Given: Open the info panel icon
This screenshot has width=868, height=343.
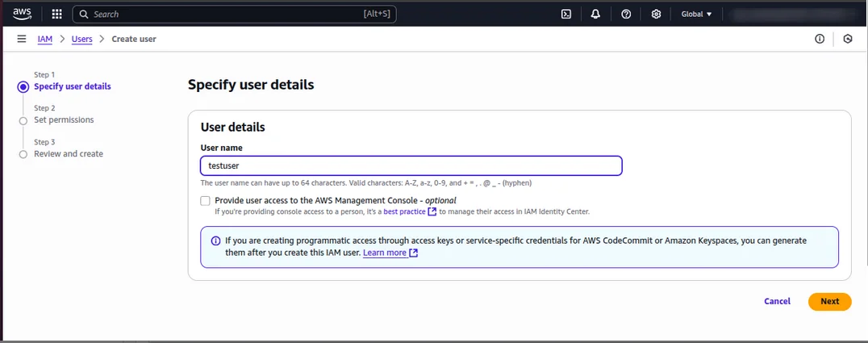Looking at the screenshot, I should [820, 39].
